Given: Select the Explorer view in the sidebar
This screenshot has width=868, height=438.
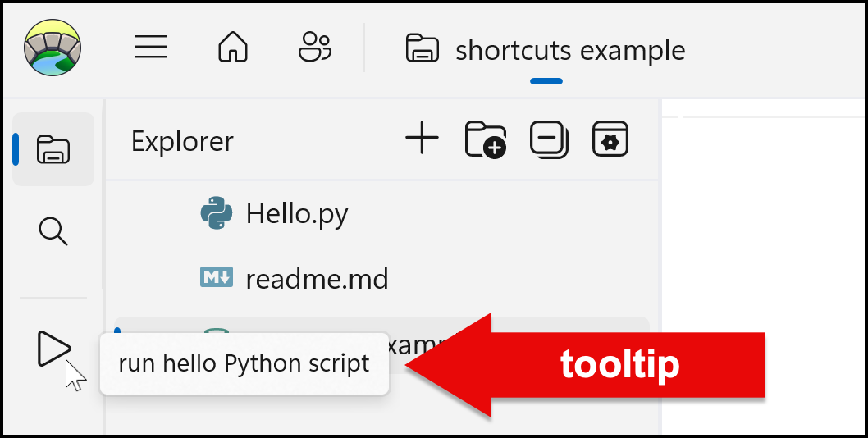Looking at the screenshot, I should [x=53, y=149].
